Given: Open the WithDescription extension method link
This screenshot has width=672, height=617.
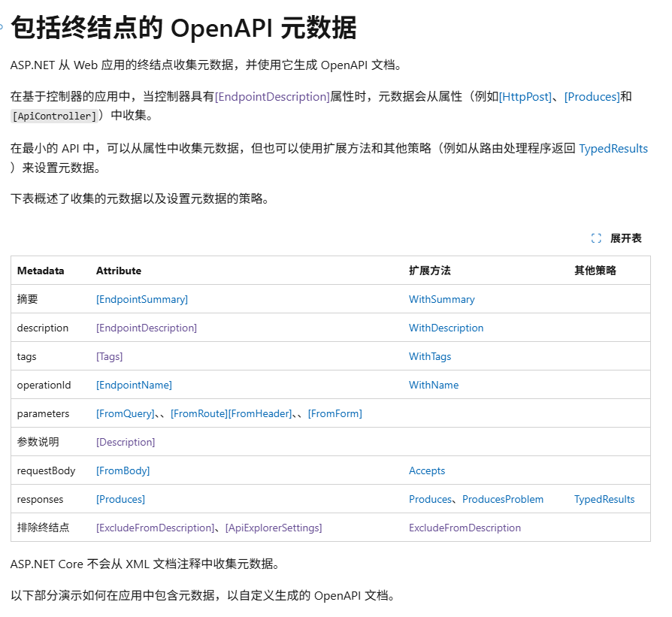Looking at the screenshot, I should (x=446, y=328).
